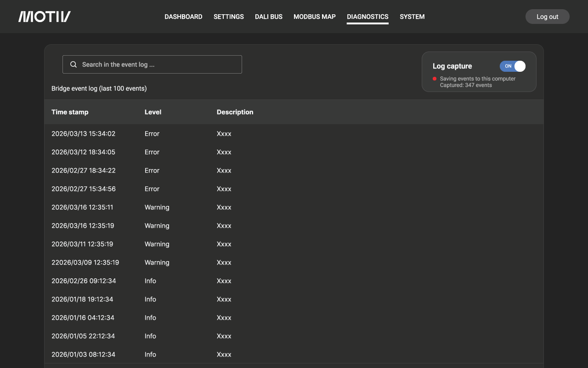Click the Log capture title
The width and height of the screenshot is (588, 368).
point(452,66)
